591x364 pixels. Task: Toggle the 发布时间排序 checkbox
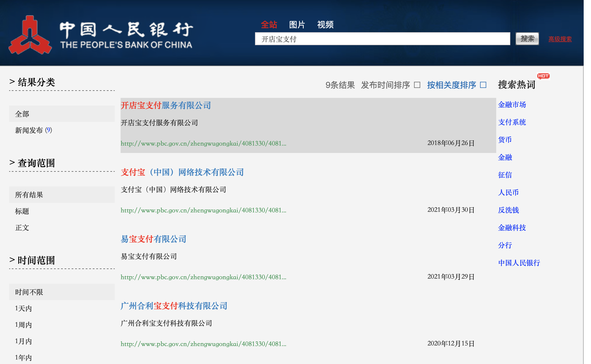(417, 85)
